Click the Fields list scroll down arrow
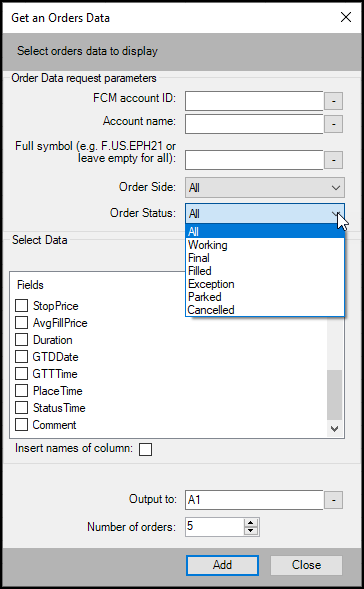The width and height of the screenshot is (364, 589). (334, 429)
